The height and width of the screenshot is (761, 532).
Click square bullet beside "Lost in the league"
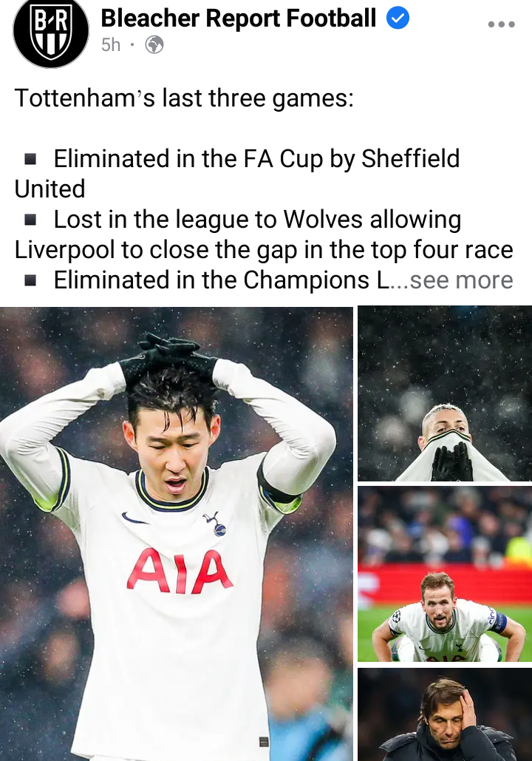tap(30, 220)
